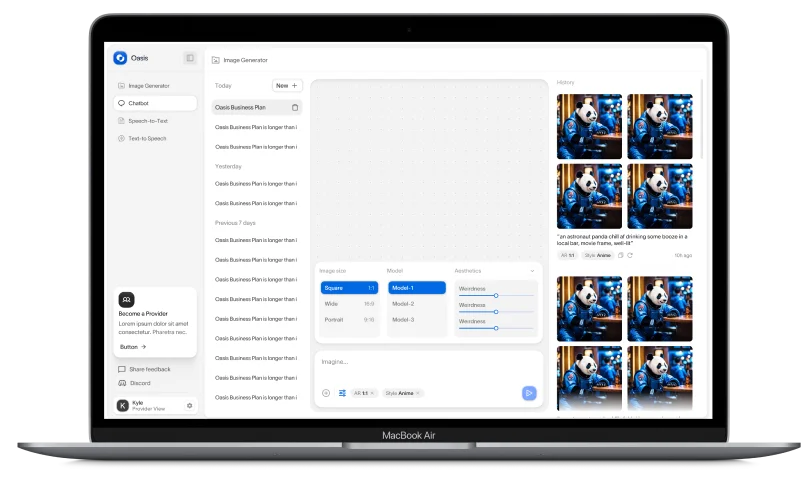
Task: Open the Share feedback link
Action: click(x=149, y=369)
